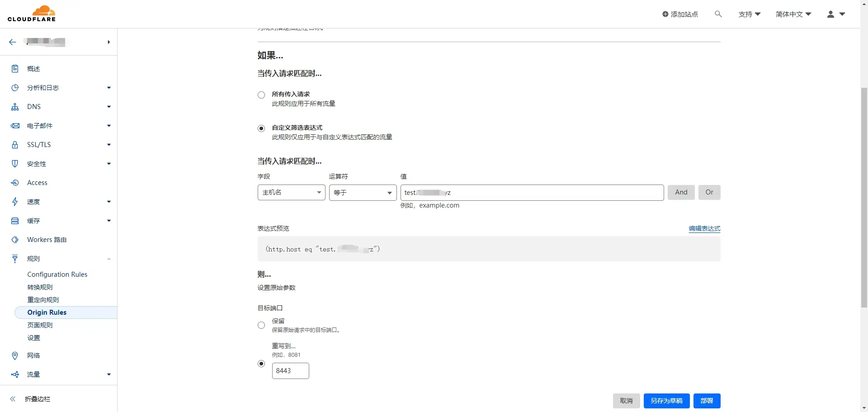Click the expression preview text box
Screen dimensions: 868x412
coord(489,249)
